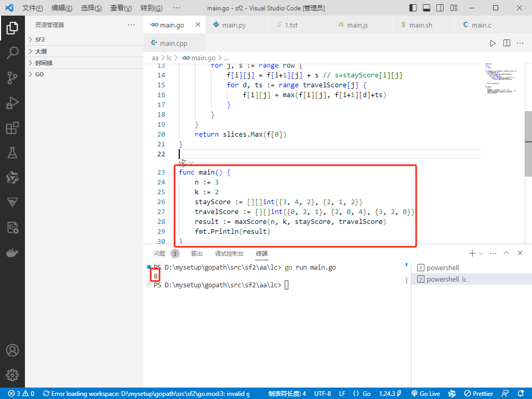This screenshot has height=399, width=532.
Task: Open the Manage gear menu
Action: (x=12, y=375)
